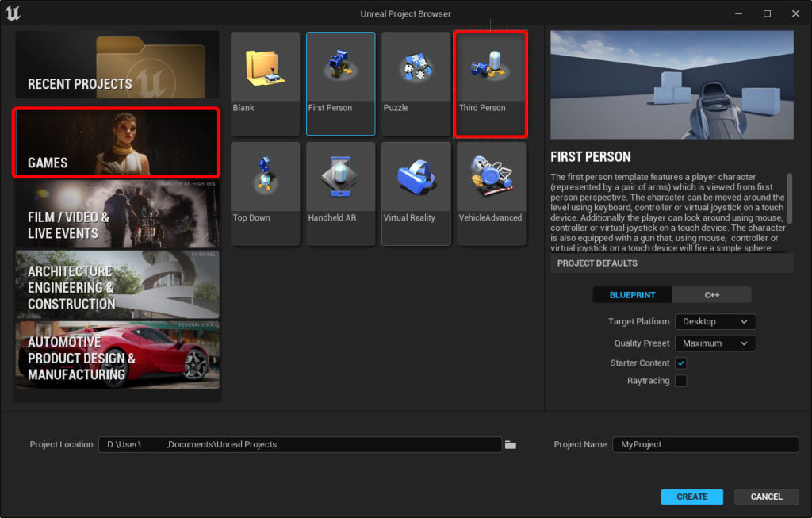Select the Top Down template
Screen dimensions: 812x518
click(265, 194)
